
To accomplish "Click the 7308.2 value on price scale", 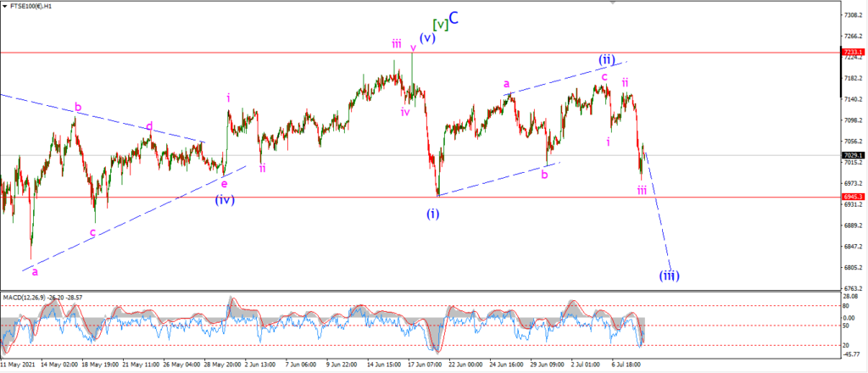I will pos(853,14).
